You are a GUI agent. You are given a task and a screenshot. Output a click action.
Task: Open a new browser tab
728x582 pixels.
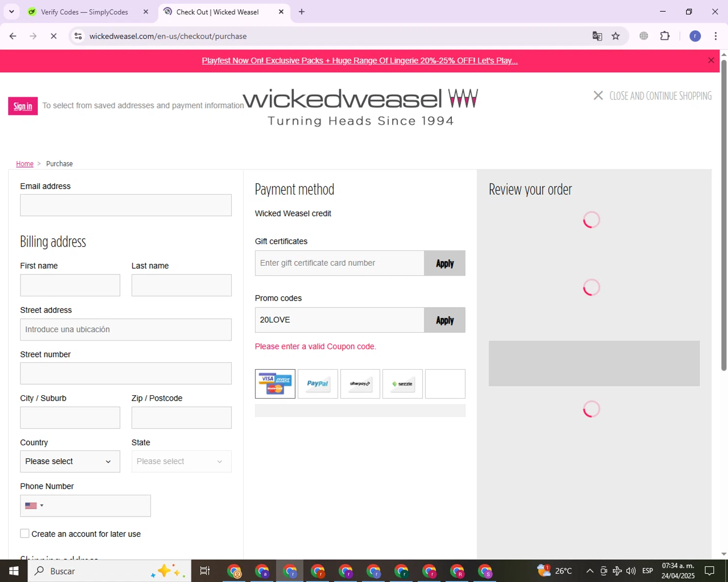coord(301,12)
